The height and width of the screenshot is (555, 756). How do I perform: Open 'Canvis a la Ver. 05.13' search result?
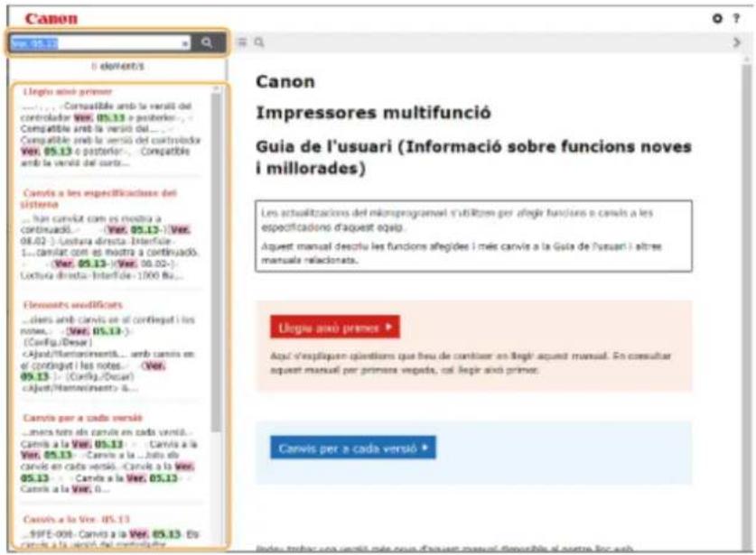coord(76,519)
